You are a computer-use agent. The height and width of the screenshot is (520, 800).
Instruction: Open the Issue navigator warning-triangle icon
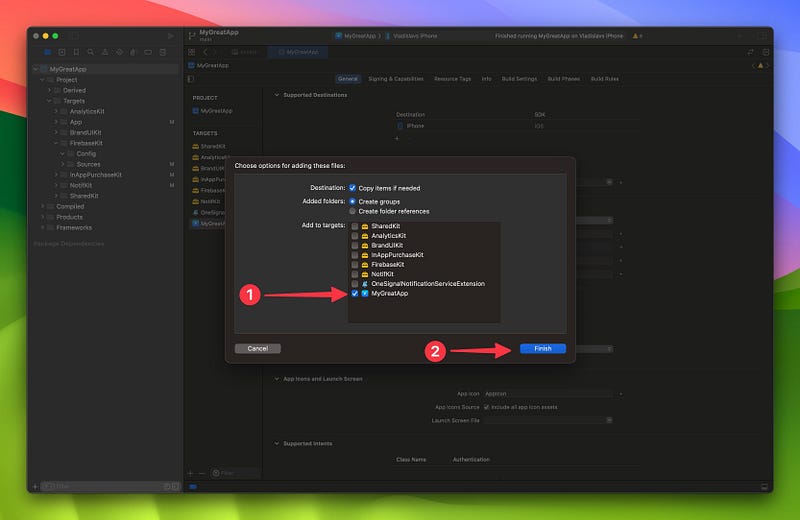click(105, 52)
